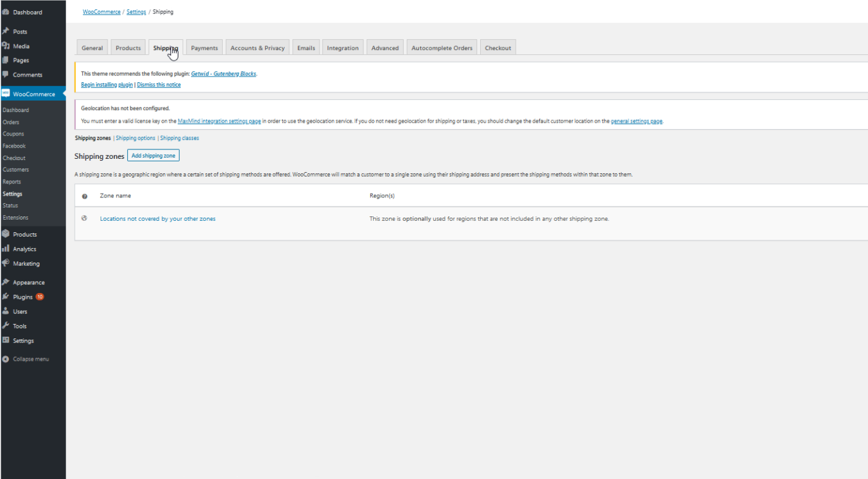Open WooCommerce Coupons submenu item

13,134
